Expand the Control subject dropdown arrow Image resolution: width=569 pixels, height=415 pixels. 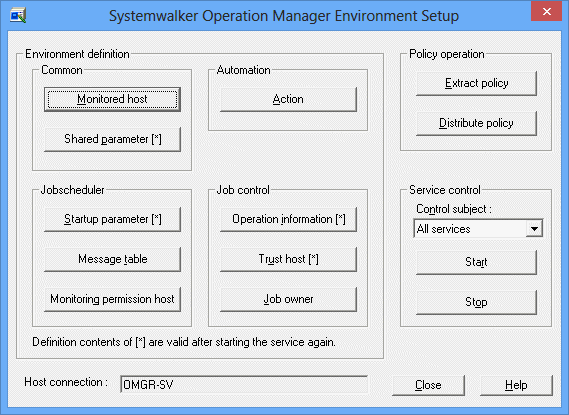534,229
